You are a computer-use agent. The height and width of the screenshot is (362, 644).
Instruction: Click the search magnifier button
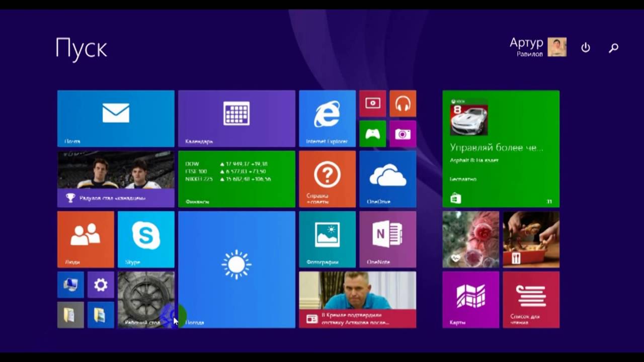[613, 48]
